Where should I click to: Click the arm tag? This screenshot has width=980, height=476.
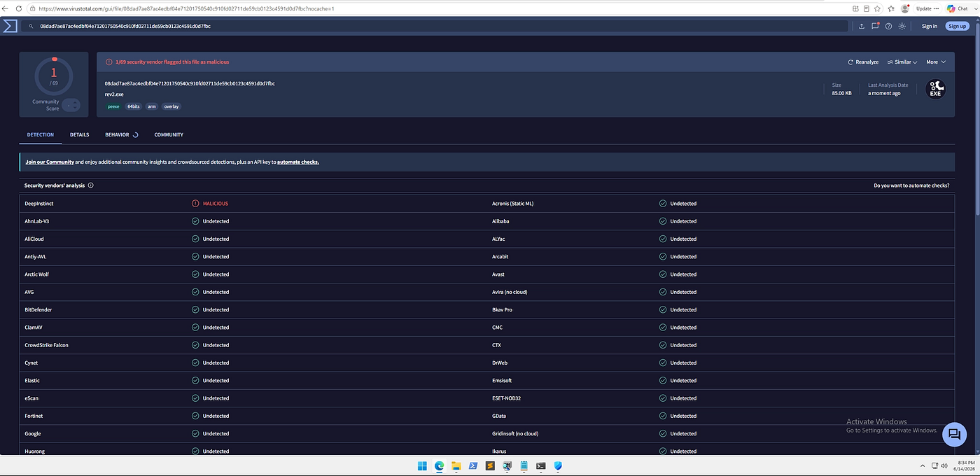(152, 106)
